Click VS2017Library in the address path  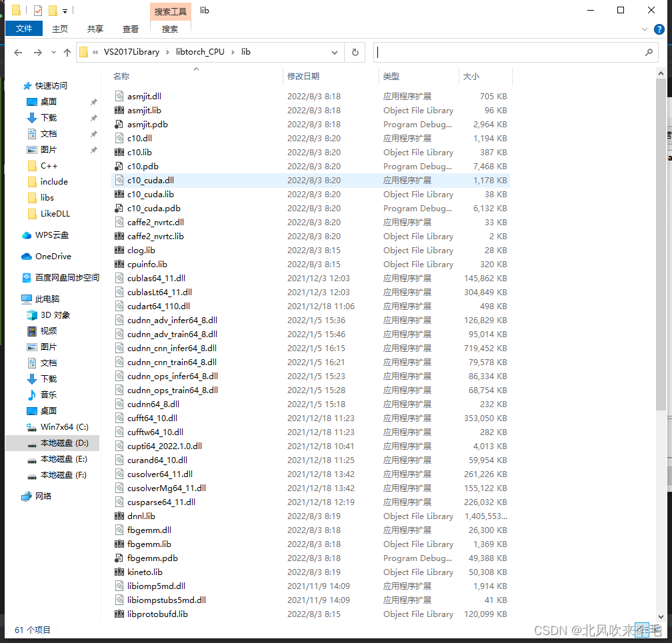pyautogui.click(x=131, y=52)
